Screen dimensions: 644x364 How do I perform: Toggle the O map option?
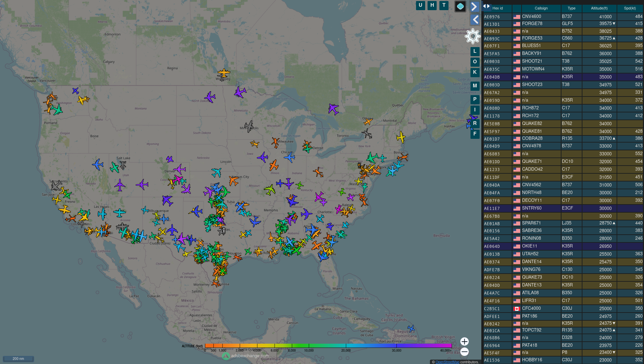[x=475, y=62]
